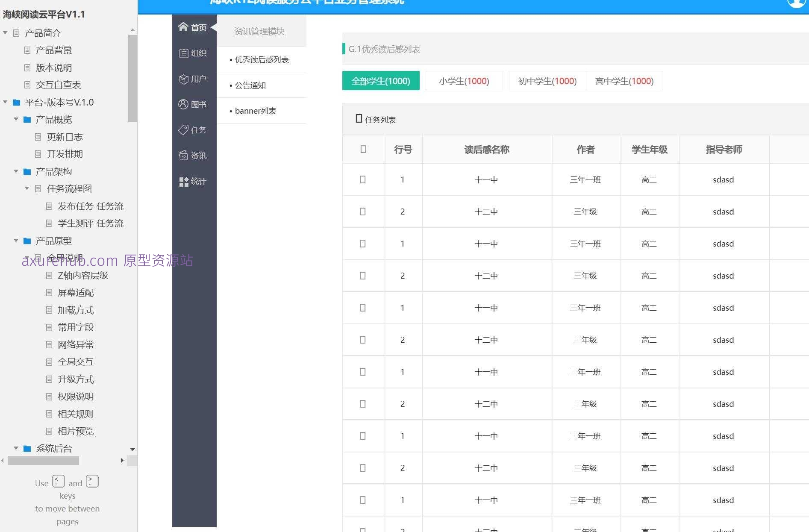Screen dimensions: 809x532
Task: Open the 图书 books icon
Action: click(x=183, y=104)
